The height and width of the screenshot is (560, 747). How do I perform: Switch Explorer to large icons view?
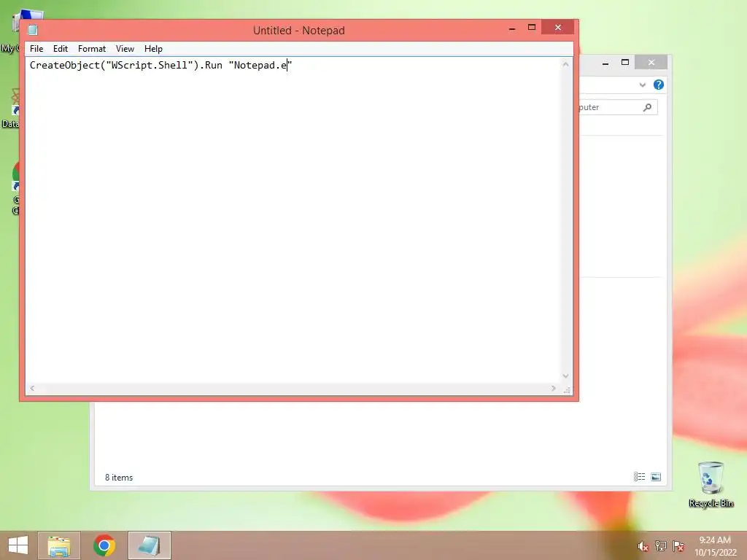pyautogui.click(x=656, y=477)
